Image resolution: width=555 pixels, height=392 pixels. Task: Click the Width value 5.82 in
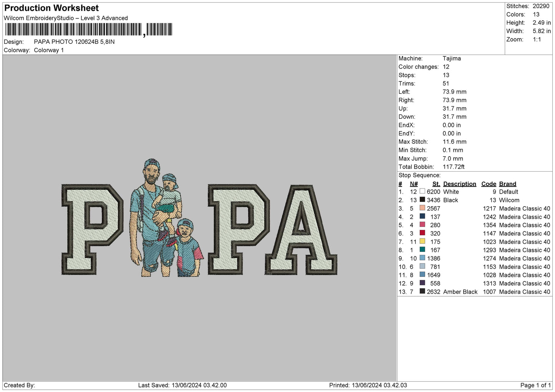(x=542, y=31)
